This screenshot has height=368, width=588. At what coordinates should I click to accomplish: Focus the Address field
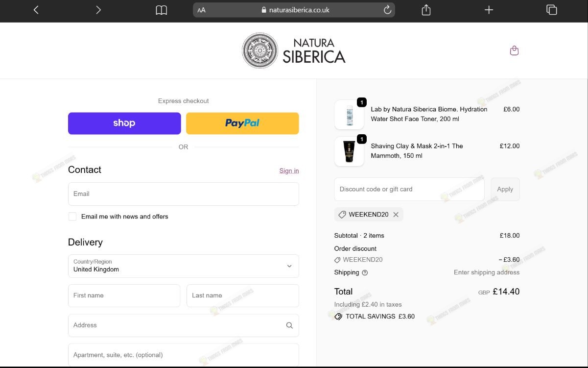point(184,325)
